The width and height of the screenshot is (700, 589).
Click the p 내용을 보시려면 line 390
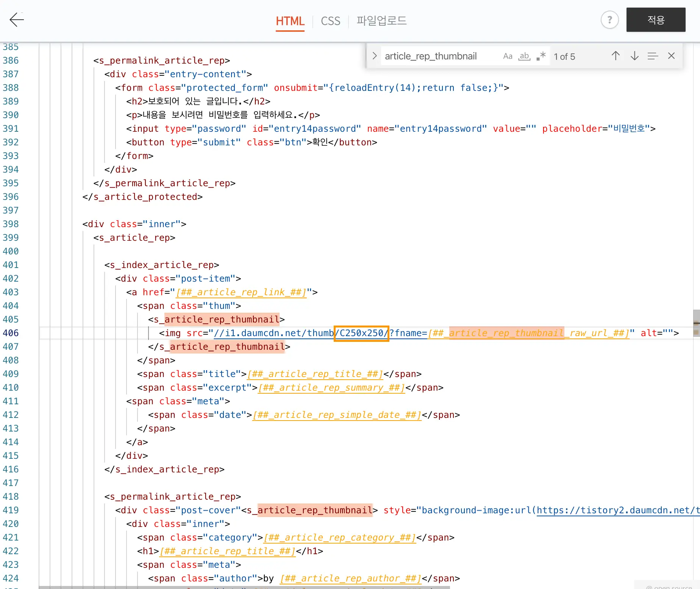point(223,115)
